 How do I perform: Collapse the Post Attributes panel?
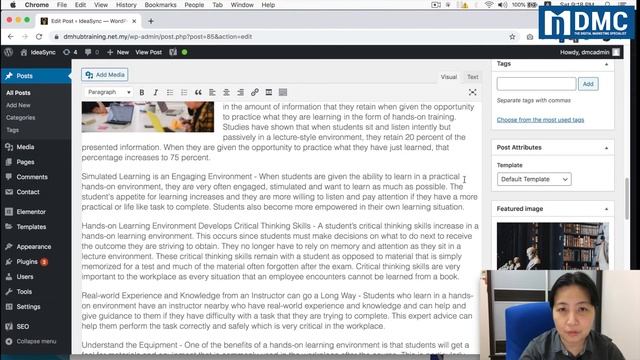tap(607, 148)
